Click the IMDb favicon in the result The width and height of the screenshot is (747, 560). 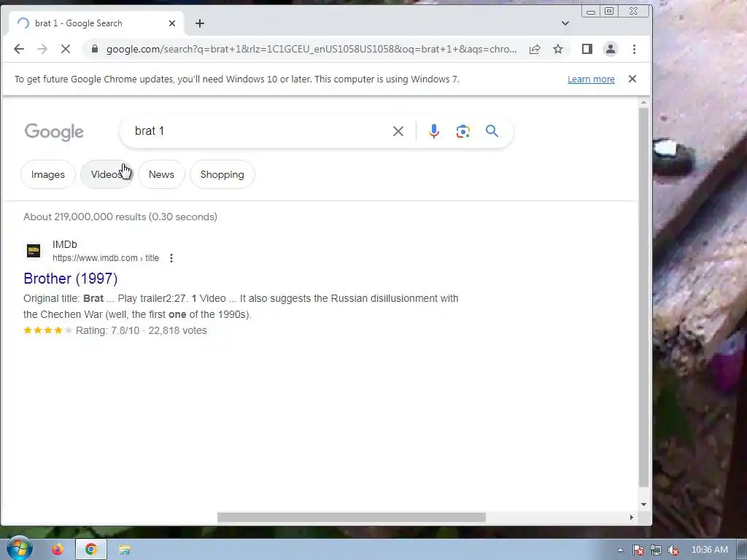coord(34,251)
